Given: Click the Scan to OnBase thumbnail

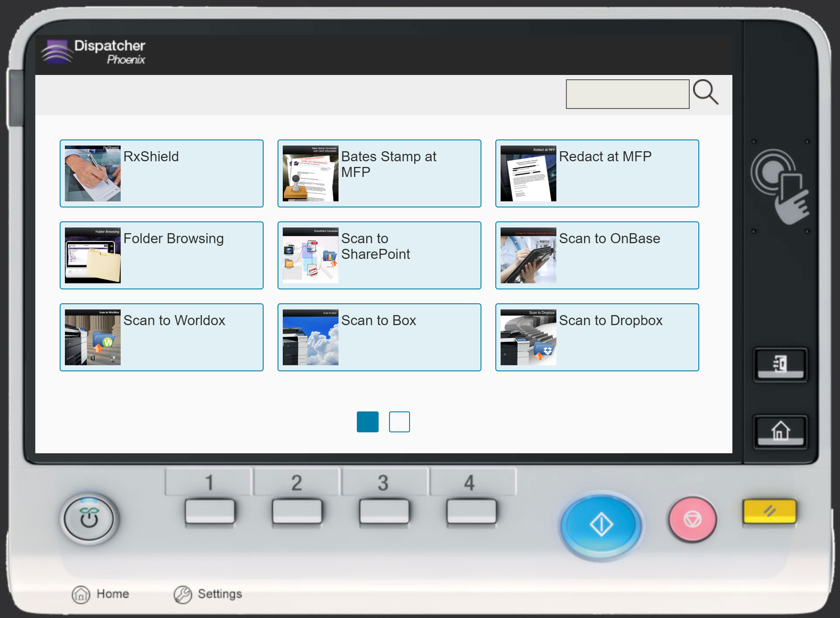Looking at the screenshot, I should 528,255.
